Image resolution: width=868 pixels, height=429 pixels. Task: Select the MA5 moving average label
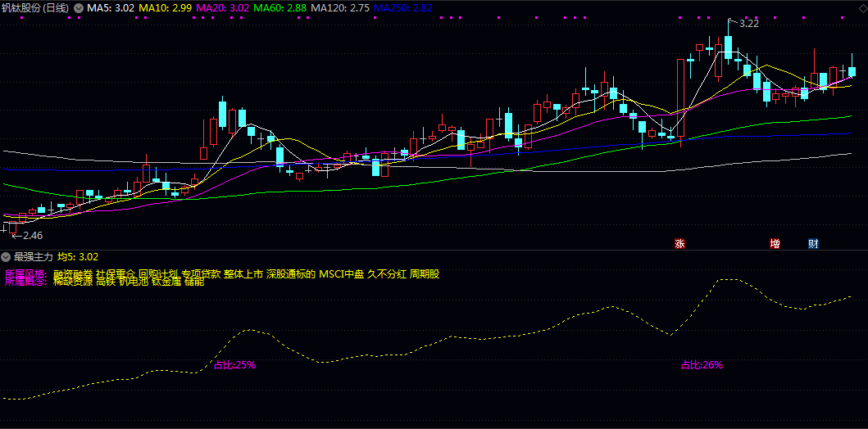tap(111, 7)
